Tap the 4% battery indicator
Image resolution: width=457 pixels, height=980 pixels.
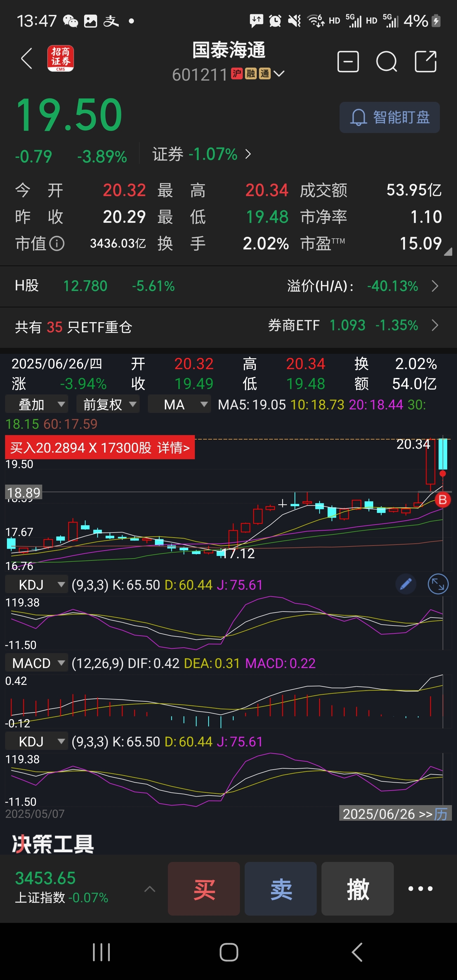point(421,21)
